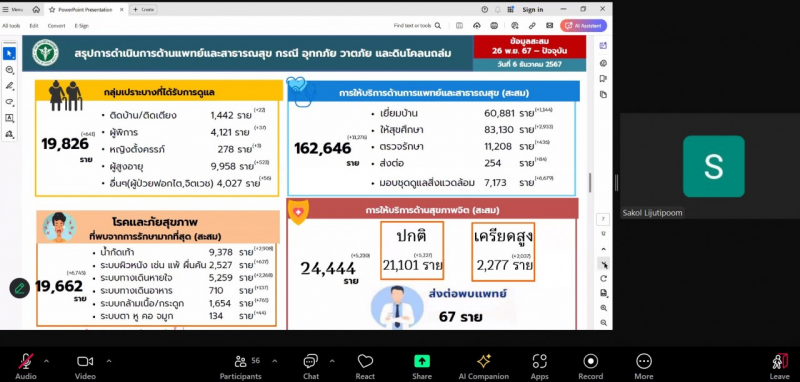Click the document vertical scrollbar thumb
Viewport: 800px width, 382px height.
(590, 183)
